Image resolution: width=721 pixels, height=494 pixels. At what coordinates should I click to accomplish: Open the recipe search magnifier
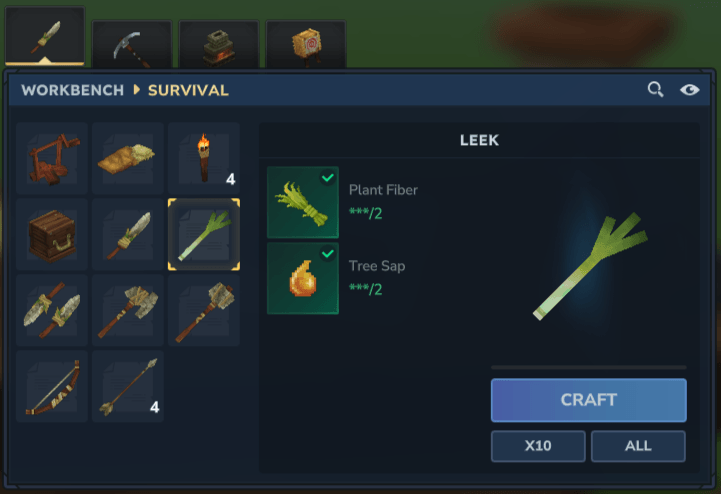click(x=655, y=89)
